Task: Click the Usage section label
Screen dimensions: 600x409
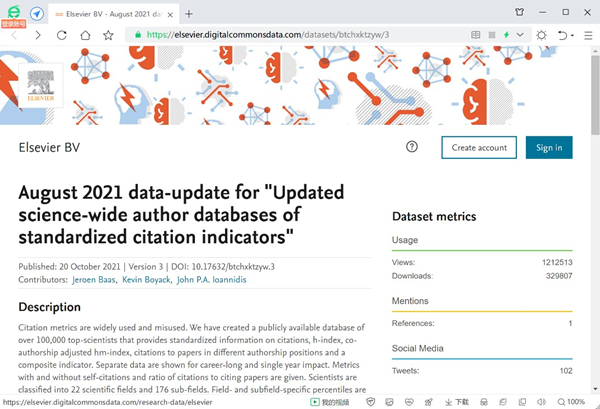Action: pyautogui.click(x=405, y=240)
